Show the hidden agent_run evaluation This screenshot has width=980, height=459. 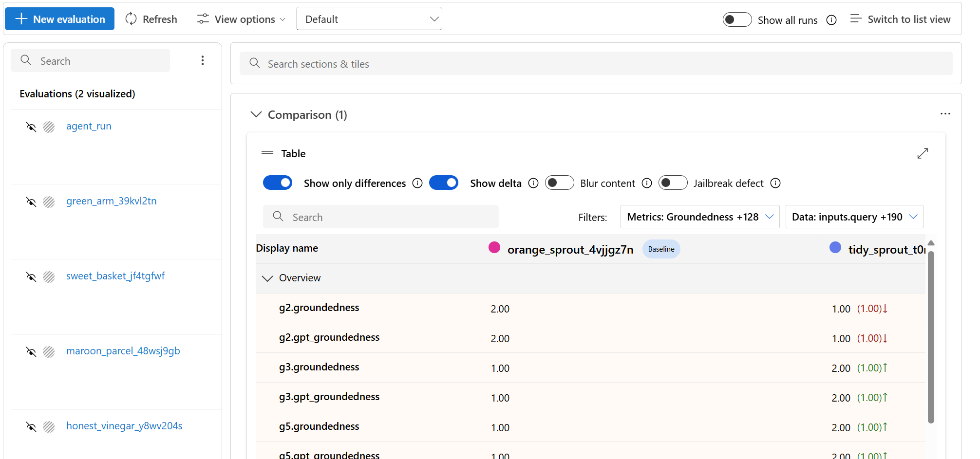click(x=31, y=127)
